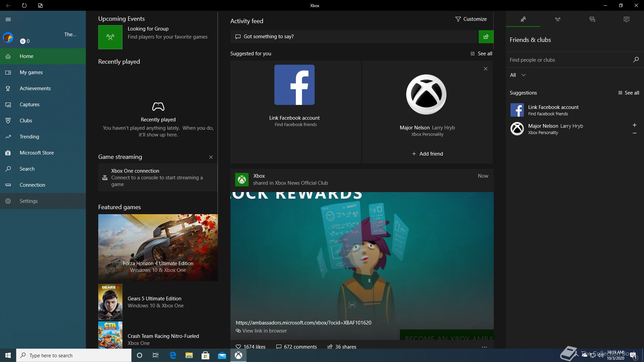The width and height of the screenshot is (644, 362).
Task: Open File Explorer from taskbar
Action: click(189, 355)
